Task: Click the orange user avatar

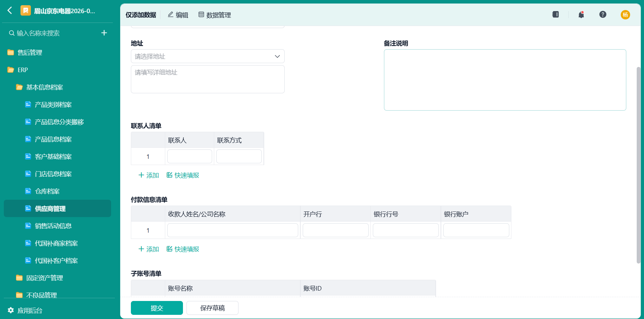Action: (625, 15)
